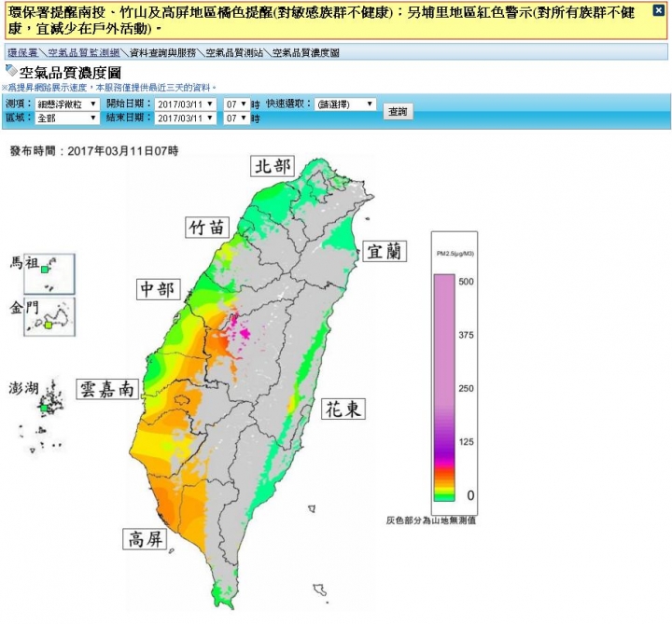Open the start hour dropdown
The width and height of the screenshot is (672, 624).
236,104
